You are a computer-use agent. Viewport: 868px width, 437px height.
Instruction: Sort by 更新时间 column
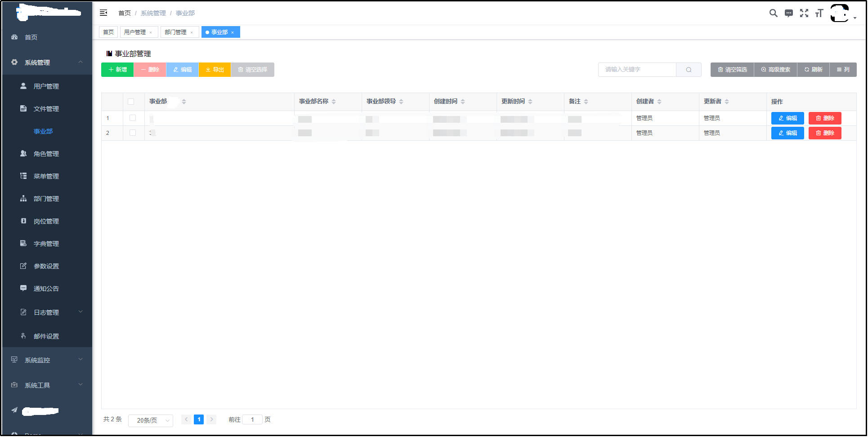pos(530,102)
